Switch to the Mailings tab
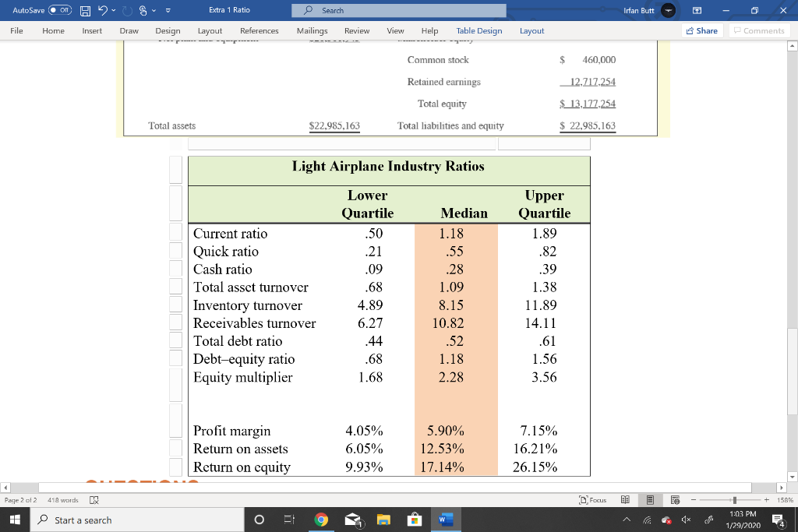 (312, 30)
